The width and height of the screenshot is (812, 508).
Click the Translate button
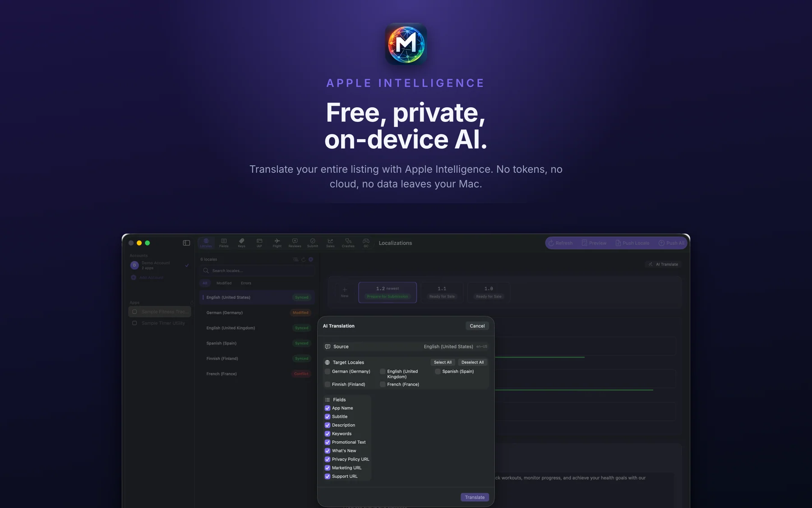(x=475, y=497)
